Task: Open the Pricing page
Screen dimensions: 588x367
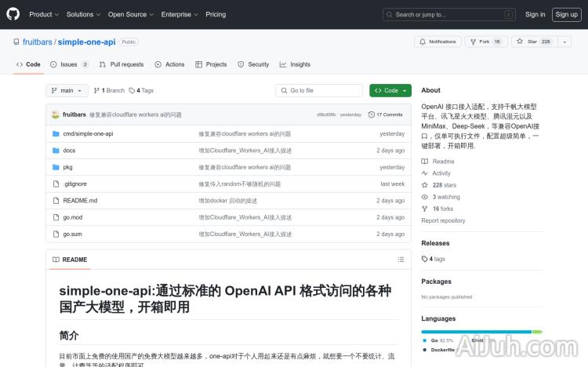Action: (x=216, y=14)
